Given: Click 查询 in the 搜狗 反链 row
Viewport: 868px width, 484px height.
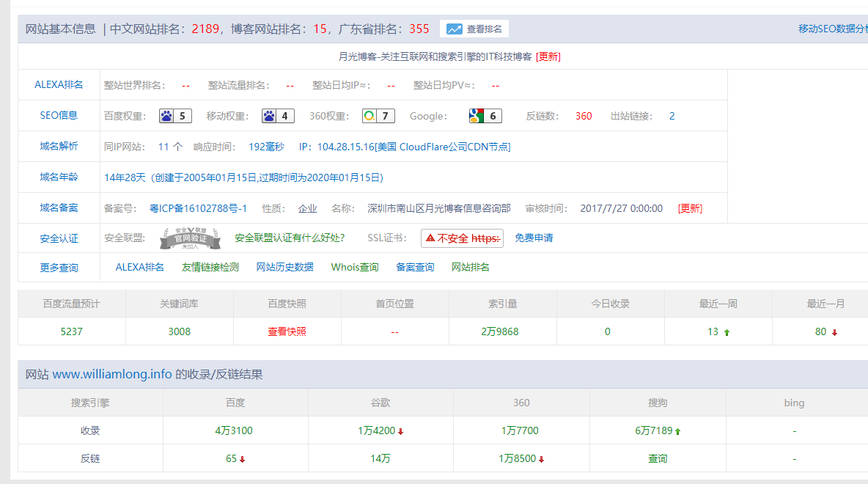Looking at the screenshot, I should pyautogui.click(x=658, y=458).
